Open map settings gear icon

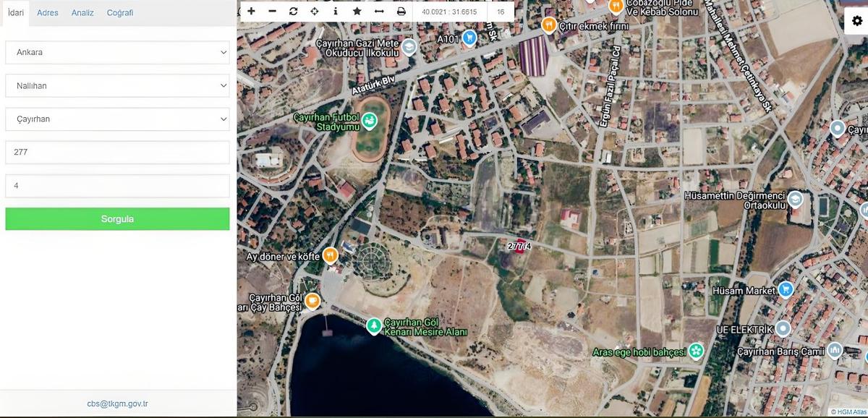pos(857,21)
